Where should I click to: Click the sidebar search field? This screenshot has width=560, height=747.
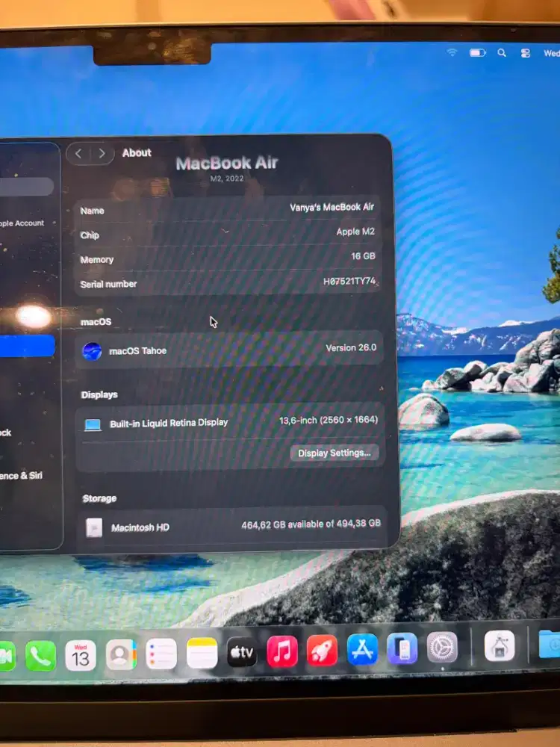(26, 187)
